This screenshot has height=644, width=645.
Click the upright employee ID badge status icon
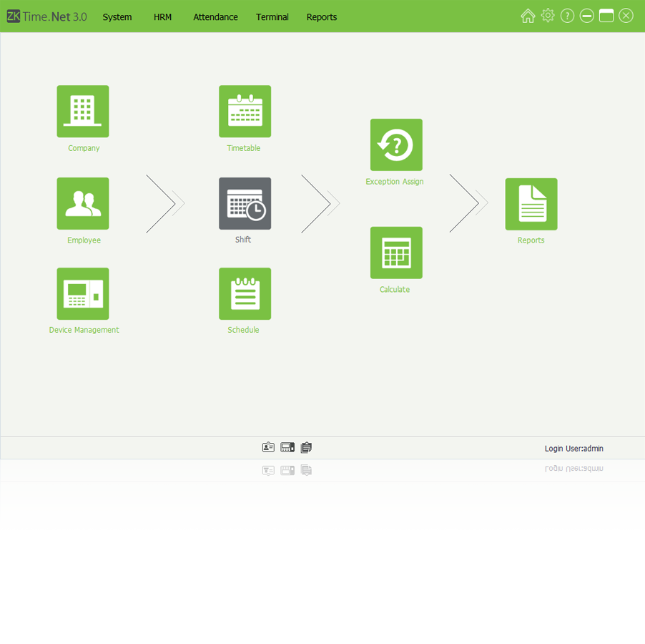268,447
